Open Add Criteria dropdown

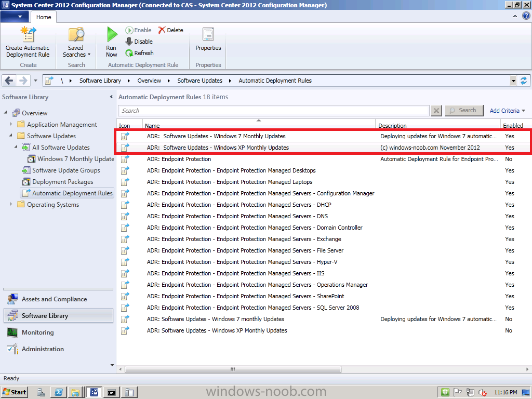point(507,111)
